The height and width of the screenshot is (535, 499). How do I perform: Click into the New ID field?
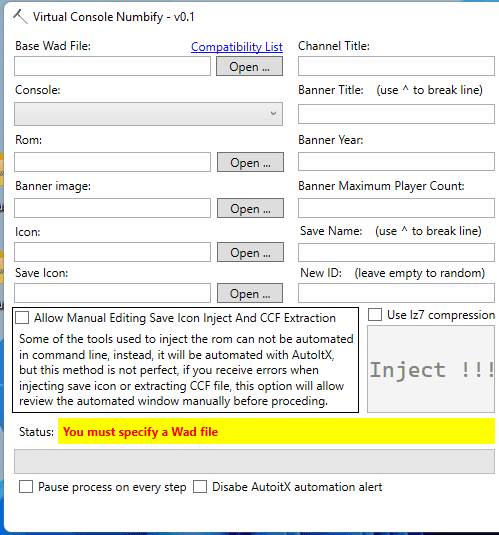tap(396, 293)
